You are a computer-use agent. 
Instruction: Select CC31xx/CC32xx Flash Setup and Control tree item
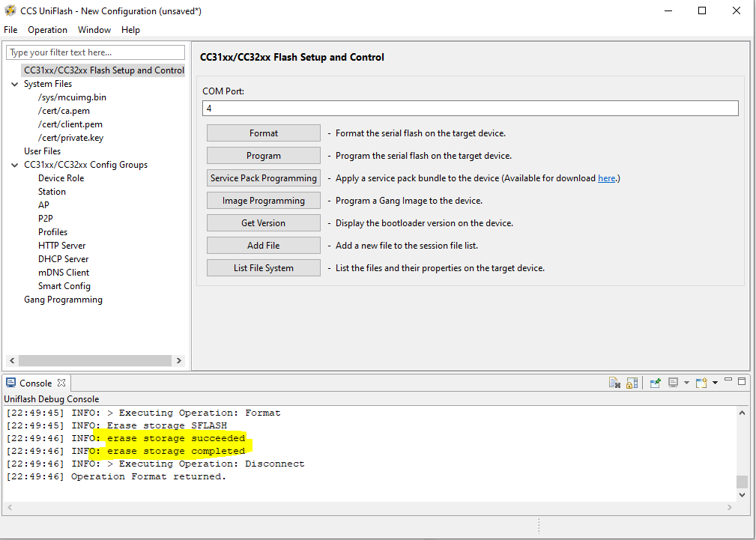coord(103,70)
